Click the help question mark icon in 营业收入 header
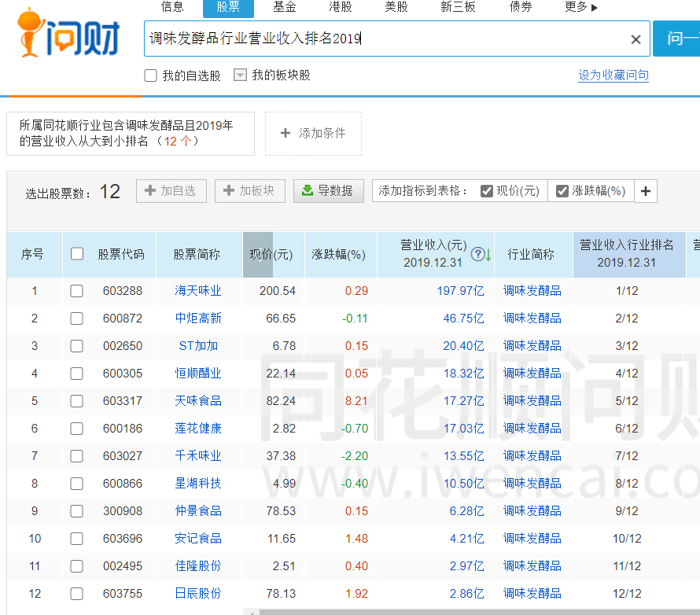This screenshot has width=700, height=615. [x=477, y=254]
